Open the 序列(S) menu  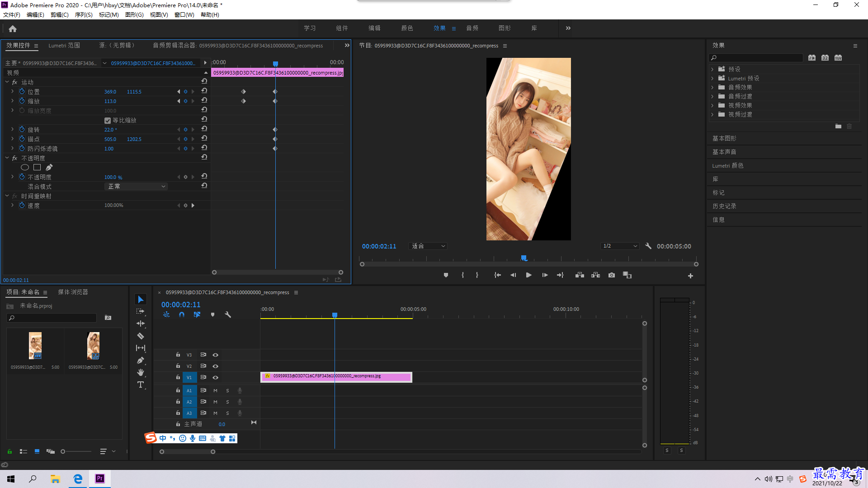pos(84,15)
